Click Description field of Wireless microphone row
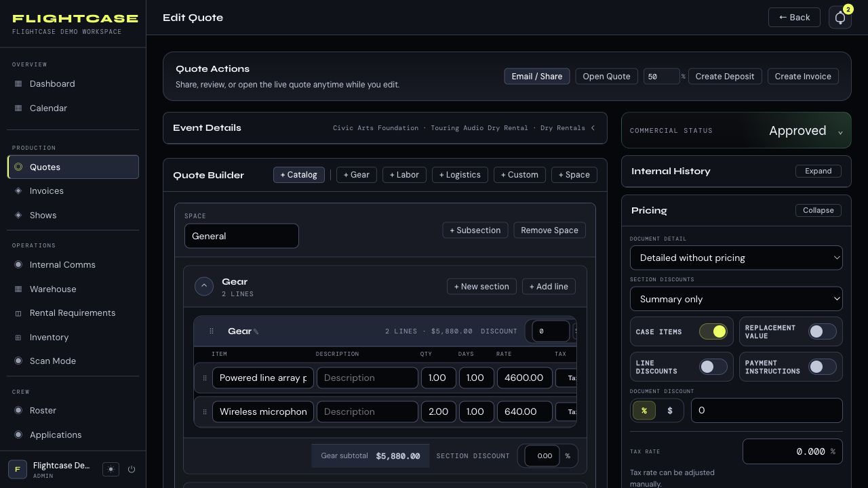 click(368, 412)
